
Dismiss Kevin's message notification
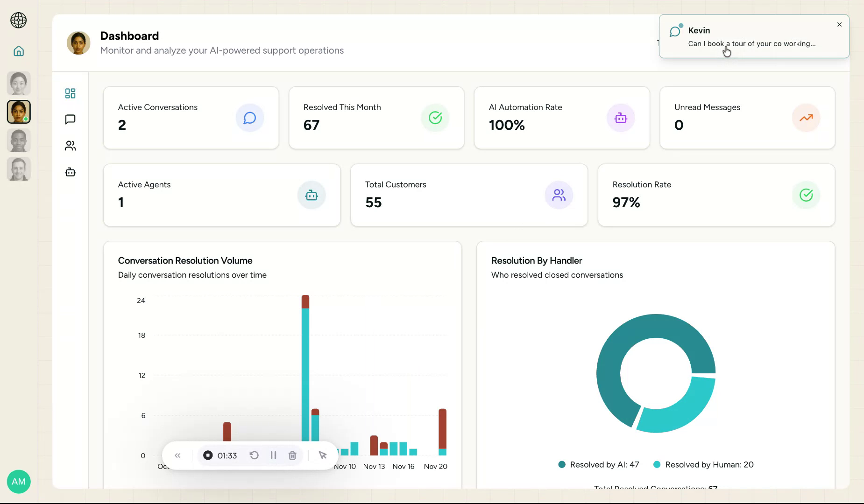tap(839, 24)
